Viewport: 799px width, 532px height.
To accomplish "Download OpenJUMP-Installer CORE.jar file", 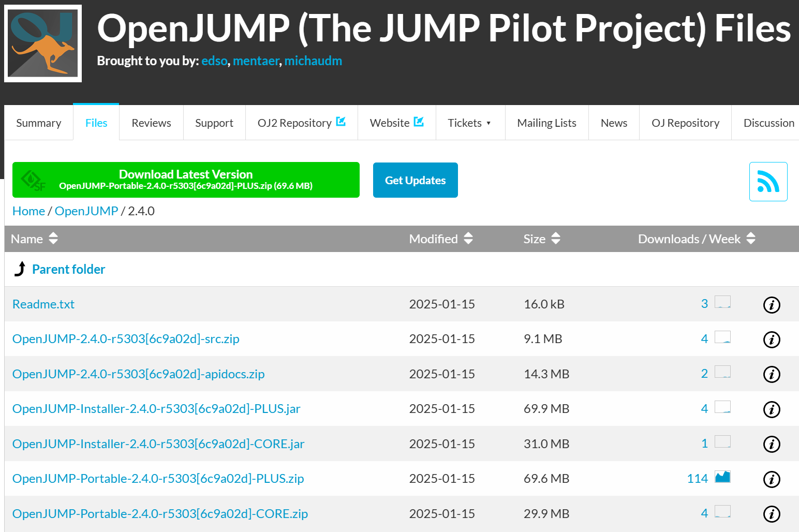I will (158, 444).
